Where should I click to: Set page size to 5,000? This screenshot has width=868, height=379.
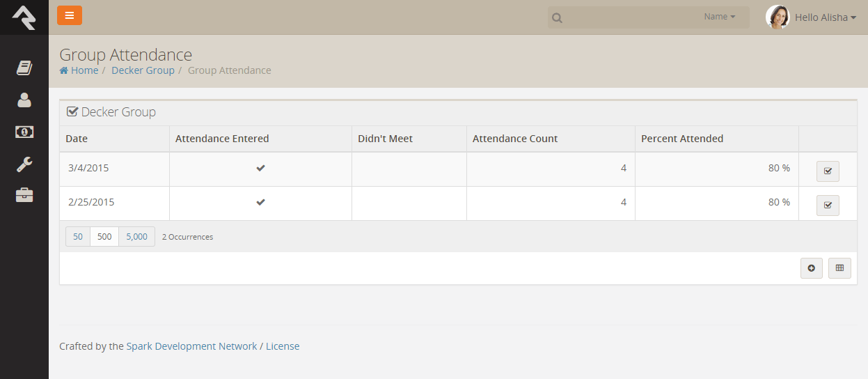tap(137, 237)
